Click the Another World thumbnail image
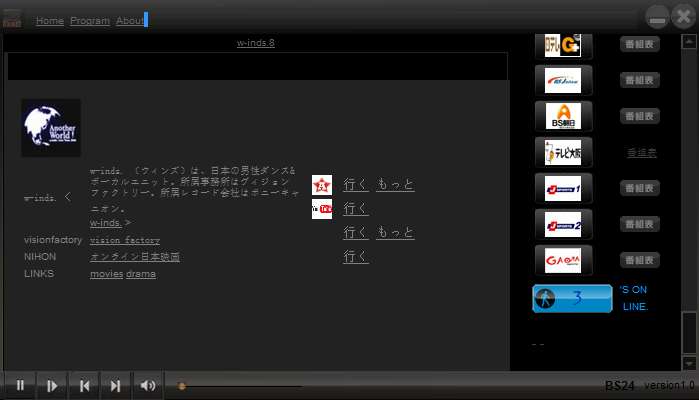This screenshot has width=699, height=400. pyautogui.click(x=51, y=128)
